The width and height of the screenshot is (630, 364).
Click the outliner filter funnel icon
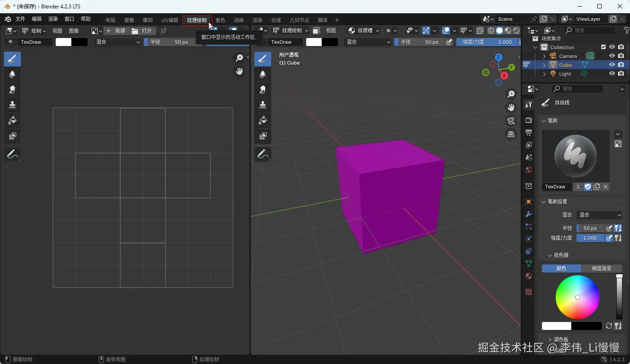pos(626,31)
